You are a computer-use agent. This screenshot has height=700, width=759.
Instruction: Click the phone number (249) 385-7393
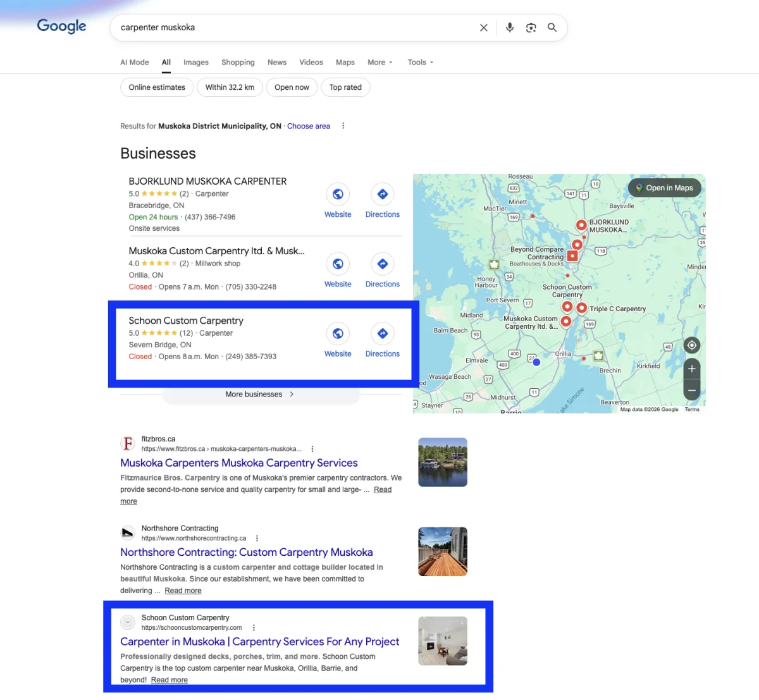click(x=251, y=357)
